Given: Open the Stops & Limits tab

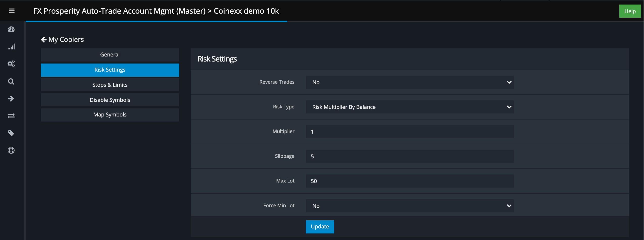Looking at the screenshot, I should click(110, 85).
